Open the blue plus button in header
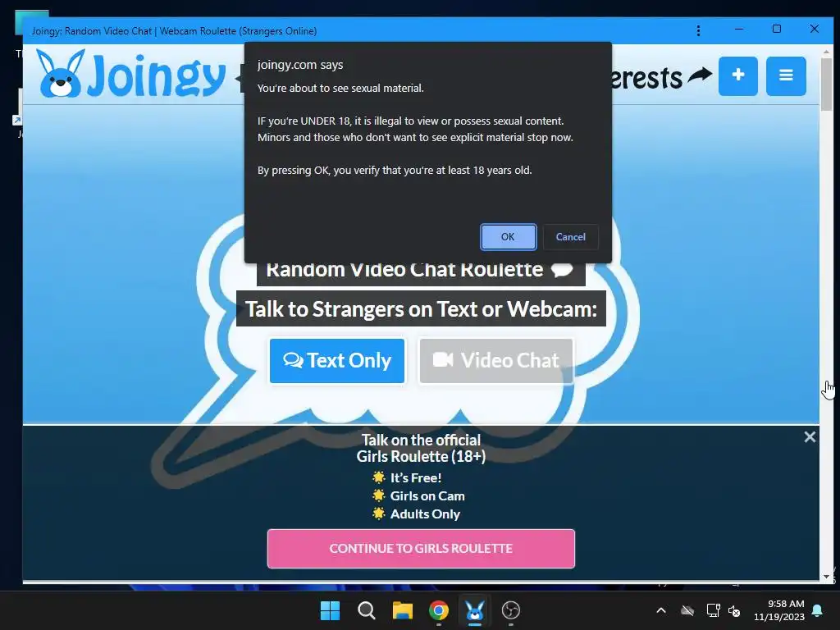The image size is (840, 630). 737,75
